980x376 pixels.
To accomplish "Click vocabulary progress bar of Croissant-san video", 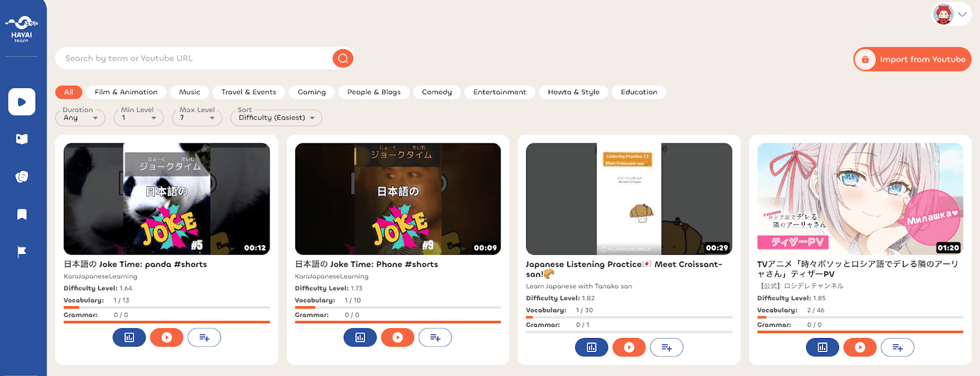I will click(x=629, y=317).
